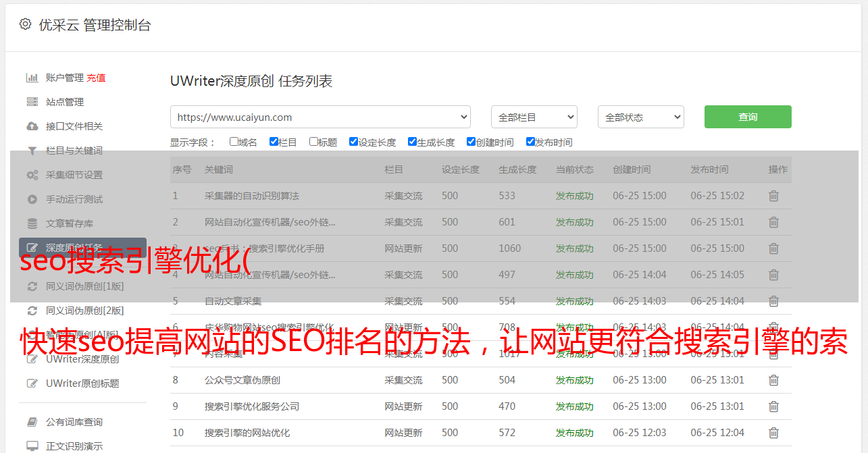Open 同义词伪原创[1版] in the sidebar
The image size is (868, 453).
click(84, 286)
